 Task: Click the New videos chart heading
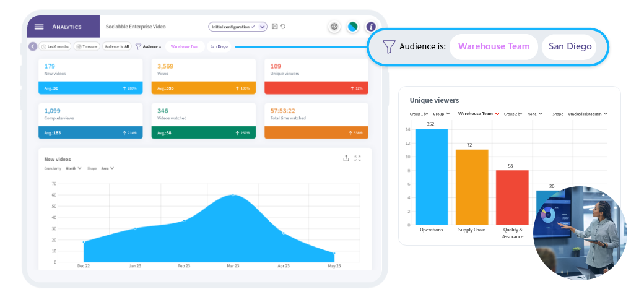58,159
